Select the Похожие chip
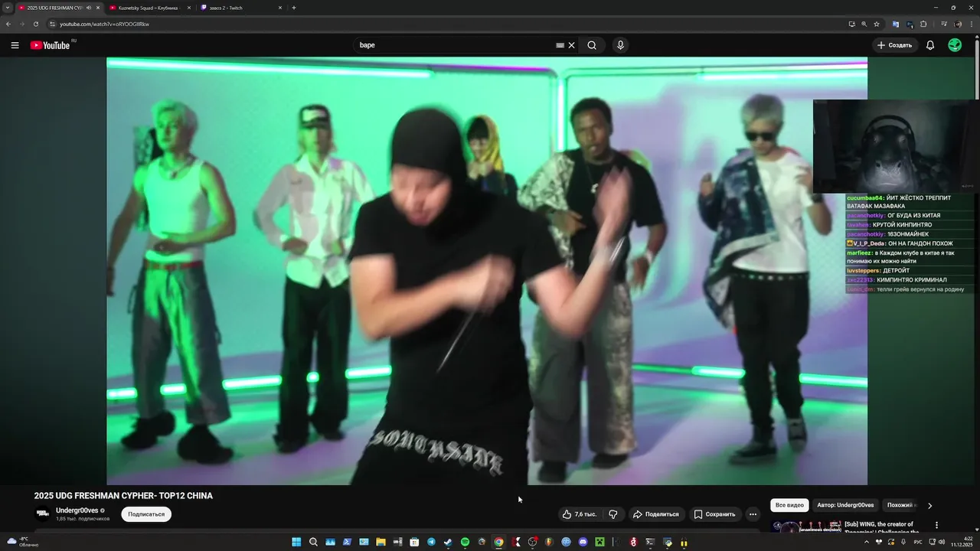Viewport: 980px width, 551px height. point(901,505)
